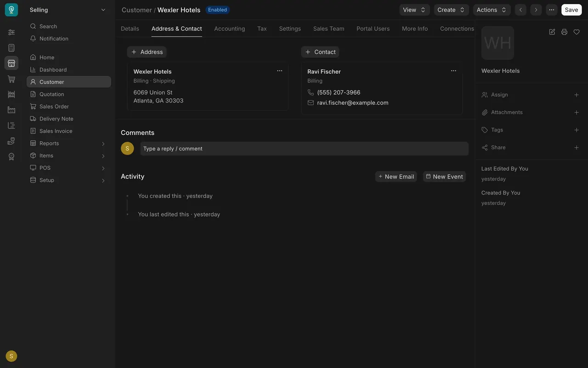The image size is (588, 368).
Task: Open the Sales Team tab
Action: [x=329, y=29]
